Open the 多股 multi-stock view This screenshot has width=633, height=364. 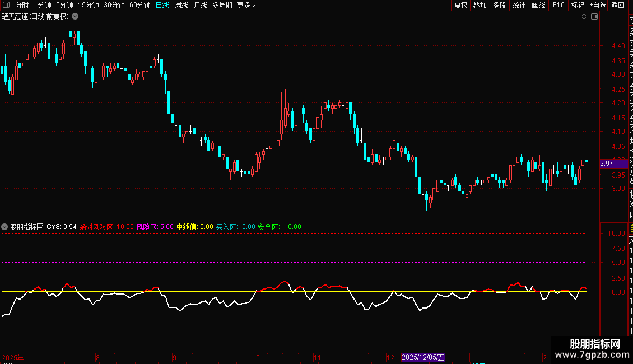(x=499, y=5)
